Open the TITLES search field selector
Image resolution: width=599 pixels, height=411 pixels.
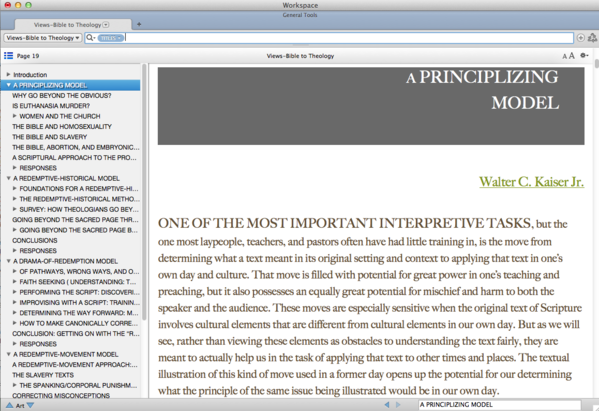tap(111, 38)
